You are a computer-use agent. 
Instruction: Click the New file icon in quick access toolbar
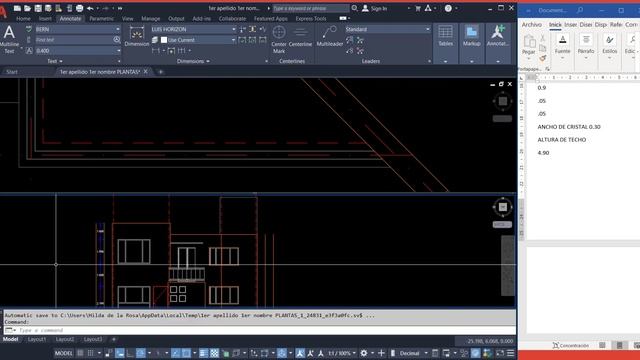coord(17,8)
